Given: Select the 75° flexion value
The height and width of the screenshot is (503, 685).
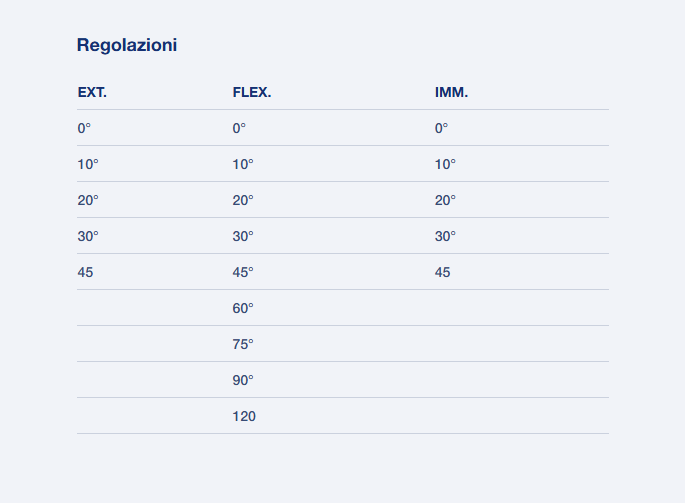Looking at the screenshot, I should coord(243,344).
